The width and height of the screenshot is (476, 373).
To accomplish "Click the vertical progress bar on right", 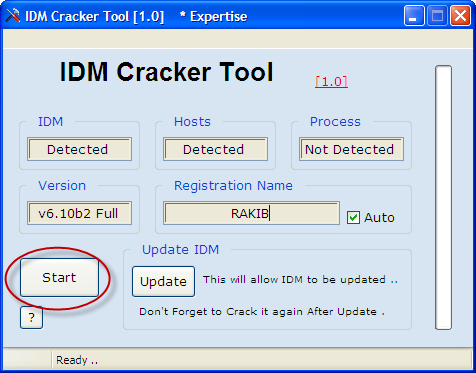I will (443, 197).
